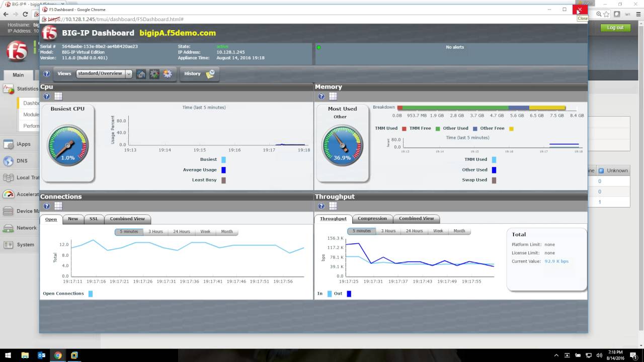Click the Throughput Out legend swatch
644x362 pixels.
coord(349,294)
